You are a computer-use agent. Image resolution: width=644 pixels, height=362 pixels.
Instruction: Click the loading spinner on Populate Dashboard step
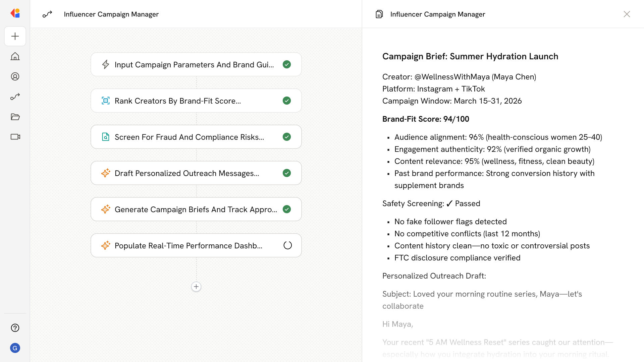click(x=287, y=245)
